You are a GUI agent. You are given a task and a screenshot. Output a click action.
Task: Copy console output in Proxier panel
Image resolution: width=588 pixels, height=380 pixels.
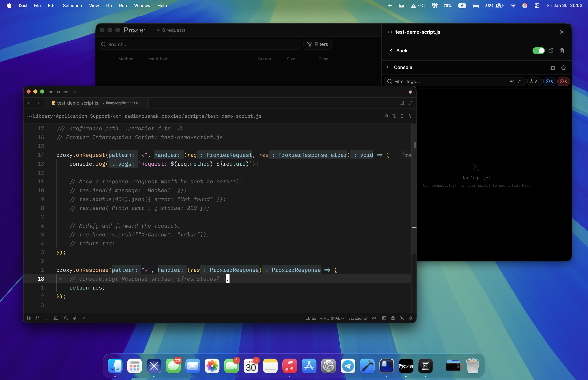pyautogui.click(x=552, y=67)
